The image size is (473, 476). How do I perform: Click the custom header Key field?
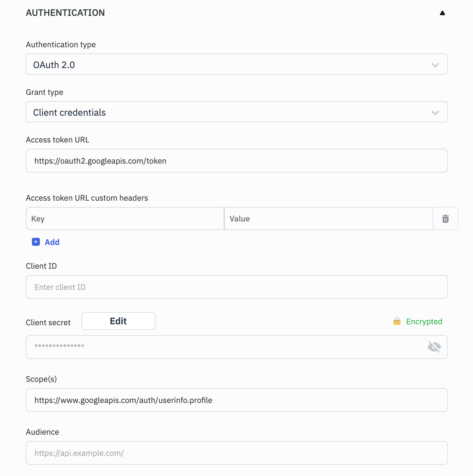[125, 219]
